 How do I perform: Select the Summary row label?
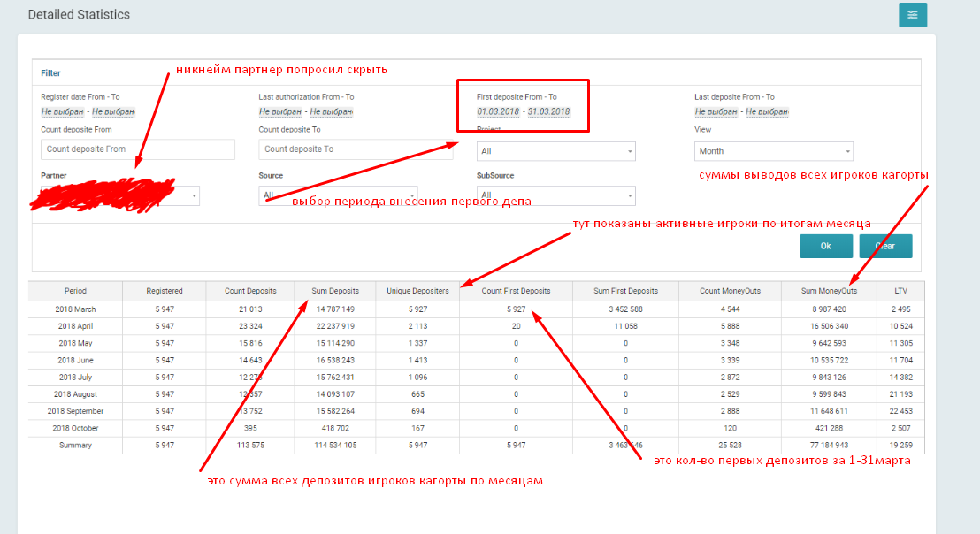click(x=75, y=446)
